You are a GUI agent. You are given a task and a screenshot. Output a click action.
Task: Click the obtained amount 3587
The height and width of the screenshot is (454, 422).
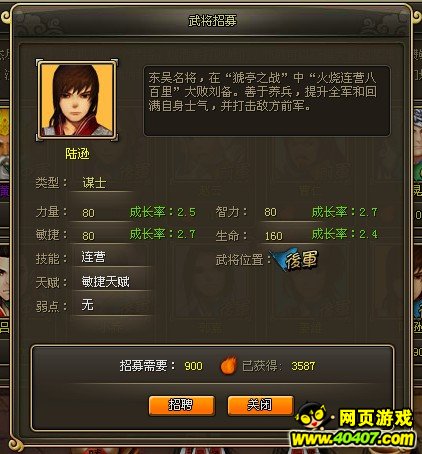(x=303, y=366)
